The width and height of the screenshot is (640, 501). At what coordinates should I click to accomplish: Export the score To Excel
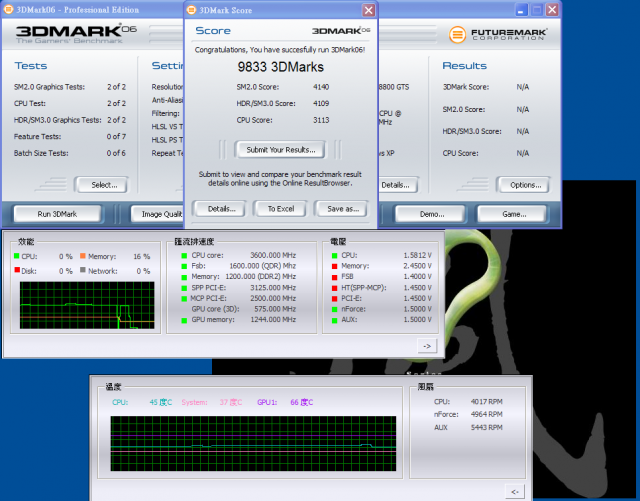(x=281, y=209)
